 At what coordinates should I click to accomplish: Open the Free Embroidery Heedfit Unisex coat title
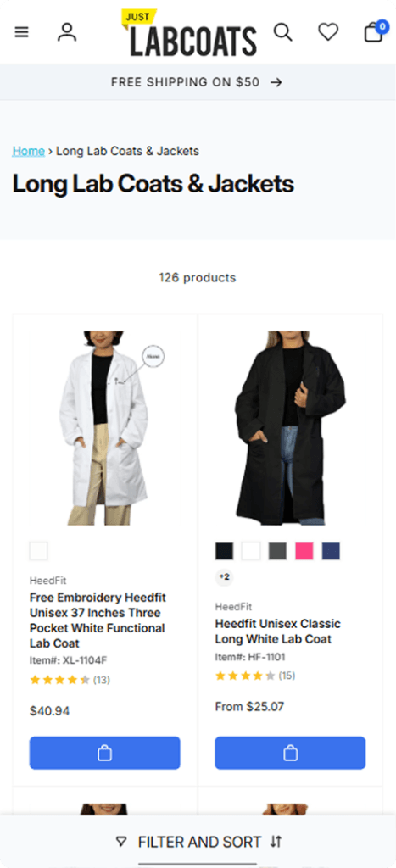98,620
